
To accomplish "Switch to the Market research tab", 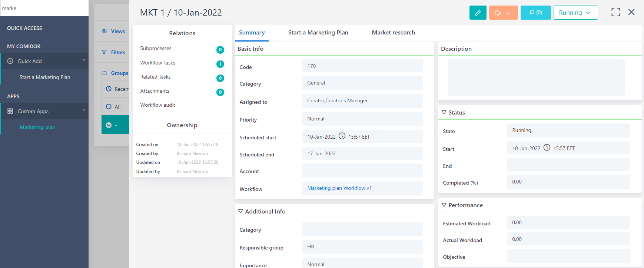I will pyautogui.click(x=393, y=33).
